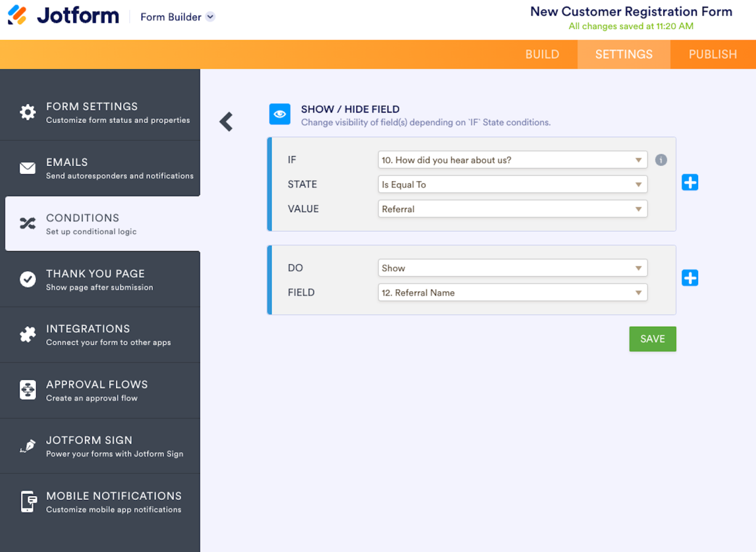Open the Mobile Notifications menu item

coord(100,502)
